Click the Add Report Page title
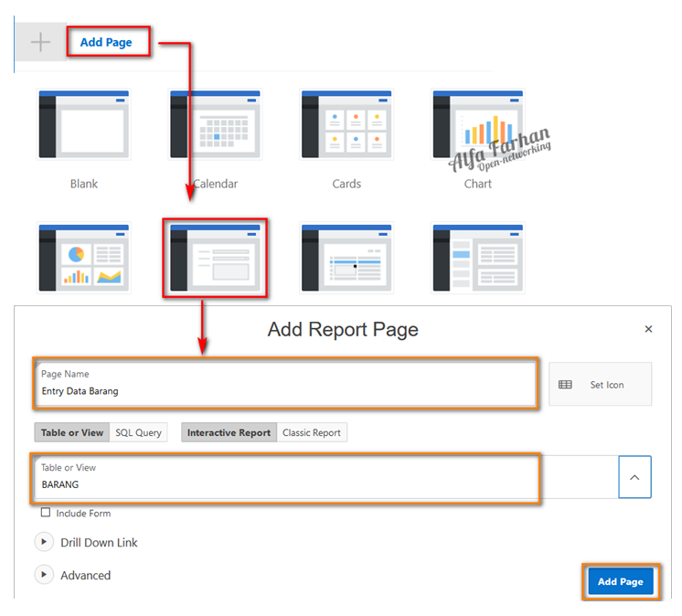The height and width of the screenshot is (616, 682). [343, 330]
